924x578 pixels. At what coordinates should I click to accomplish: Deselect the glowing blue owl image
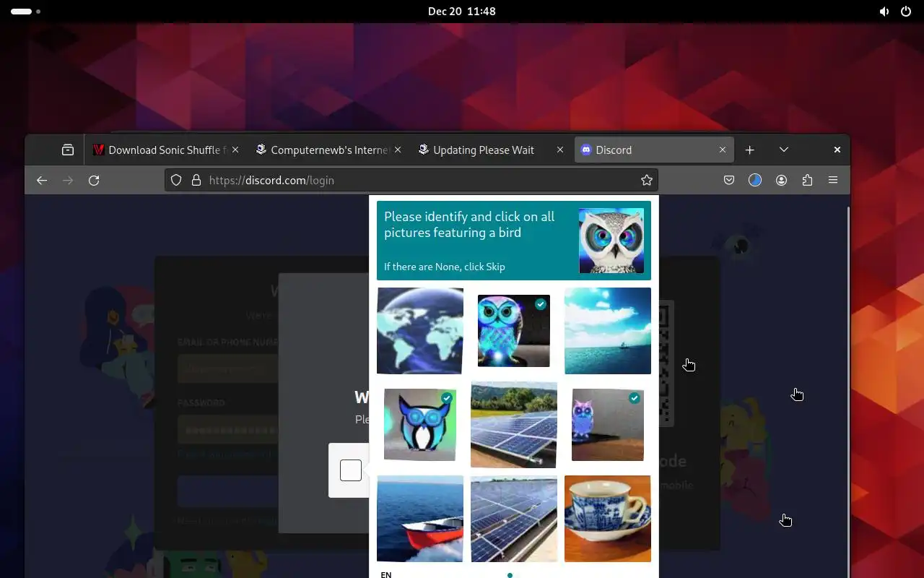point(514,331)
